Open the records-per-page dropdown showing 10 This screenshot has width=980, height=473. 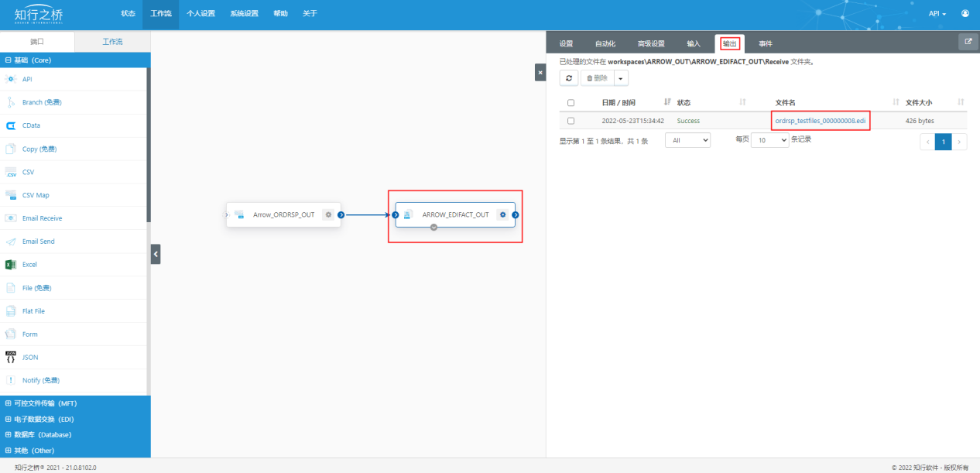769,140
